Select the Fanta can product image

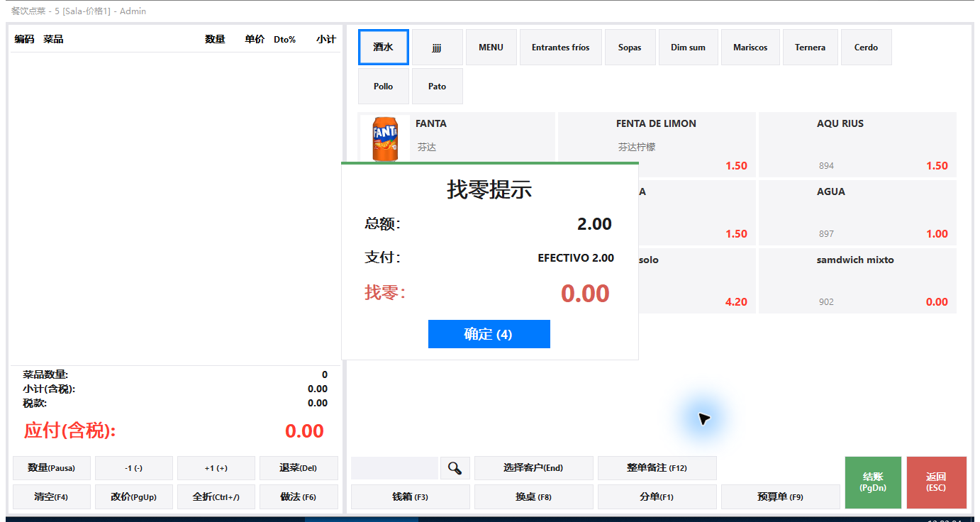coord(385,139)
